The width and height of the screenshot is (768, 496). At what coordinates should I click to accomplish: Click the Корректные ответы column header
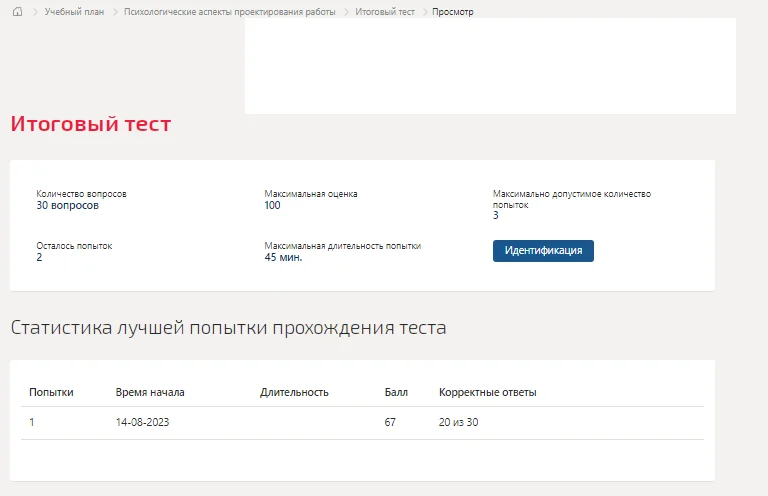tap(487, 392)
